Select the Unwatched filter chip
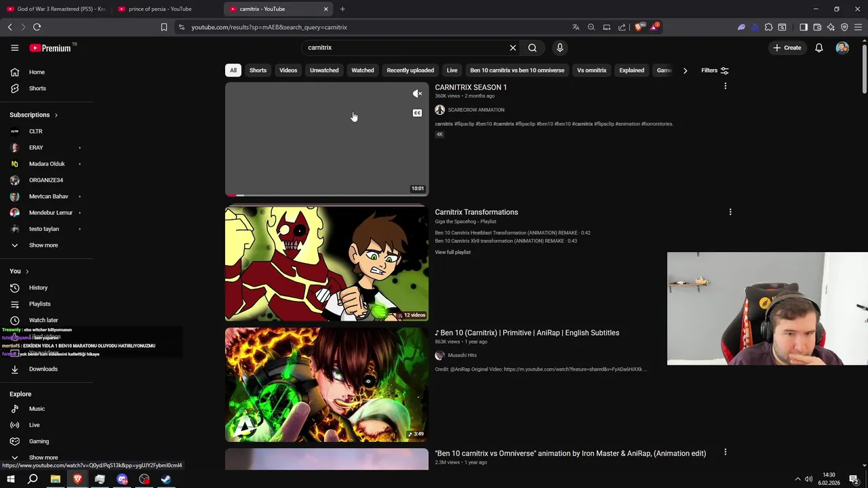868x488 pixels. [x=324, y=70]
